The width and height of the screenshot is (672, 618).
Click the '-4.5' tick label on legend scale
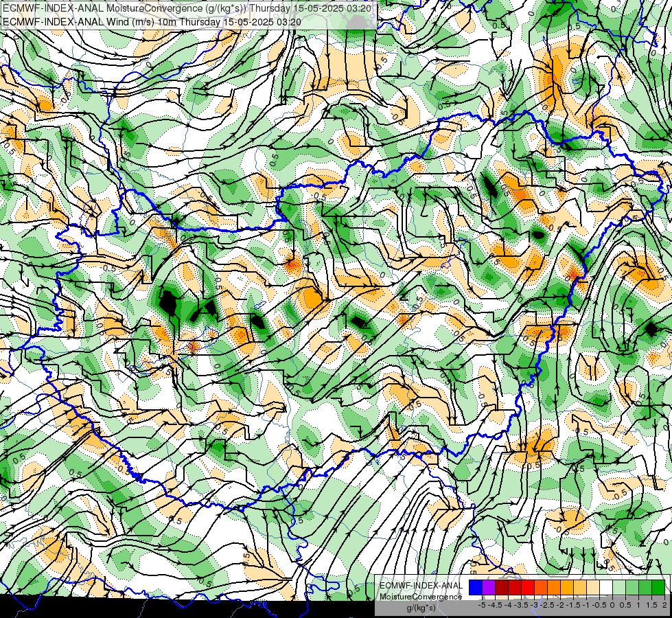coord(495,605)
